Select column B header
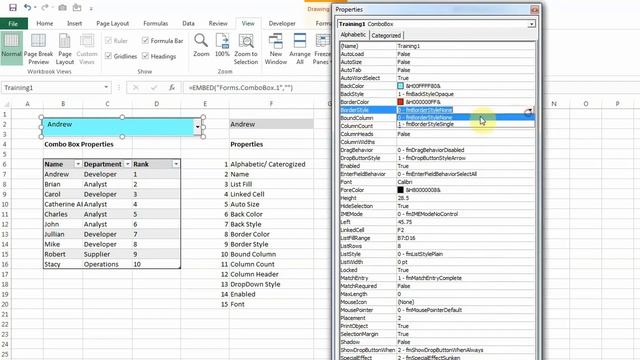Screen dimensions: 640x360 (63, 104)
